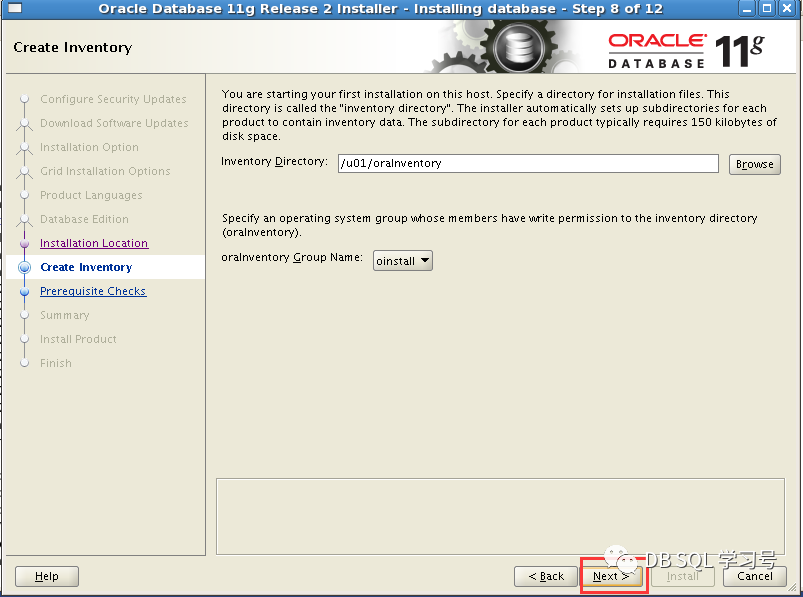Browse for an inventory directory
This screenshot has height=597, width=803.
click(x=754, y=164)
